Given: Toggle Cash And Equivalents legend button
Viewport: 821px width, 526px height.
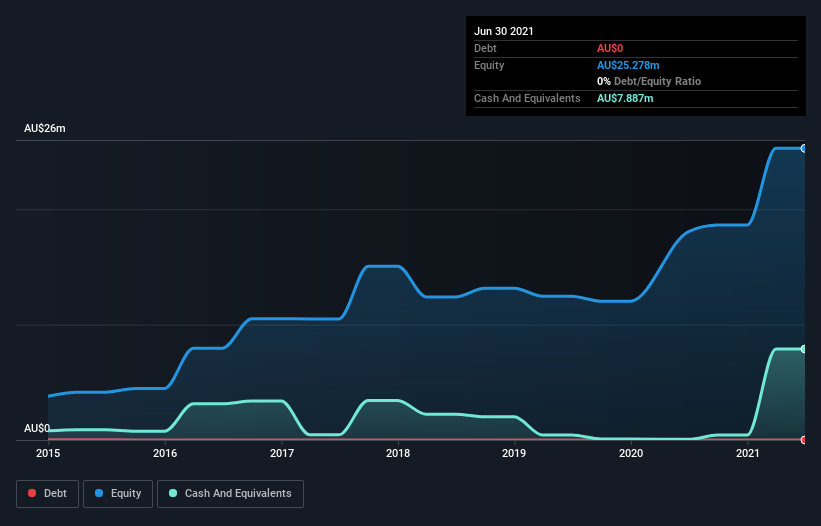Looking at the screenshot, I should pyautogui.click(x=230, y=494).
